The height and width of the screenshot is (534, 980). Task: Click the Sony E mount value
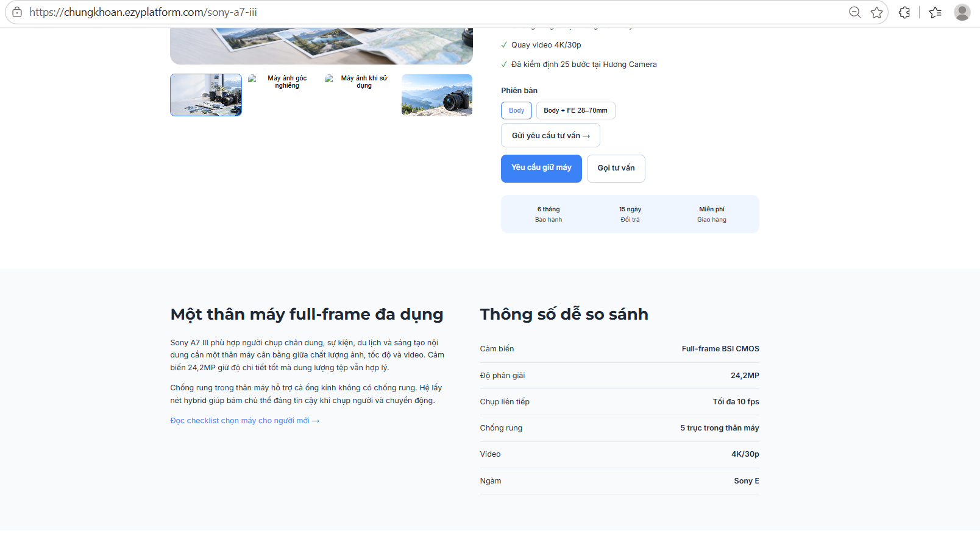[x=747, y=481]
